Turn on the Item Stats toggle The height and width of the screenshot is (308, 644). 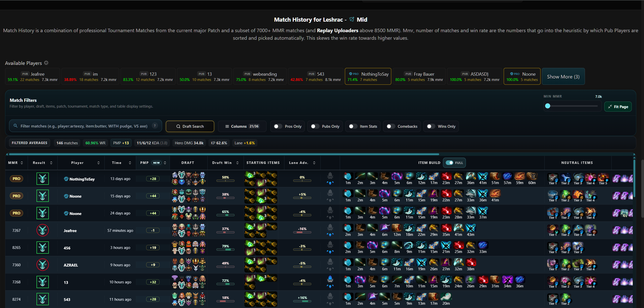[353, 126]
